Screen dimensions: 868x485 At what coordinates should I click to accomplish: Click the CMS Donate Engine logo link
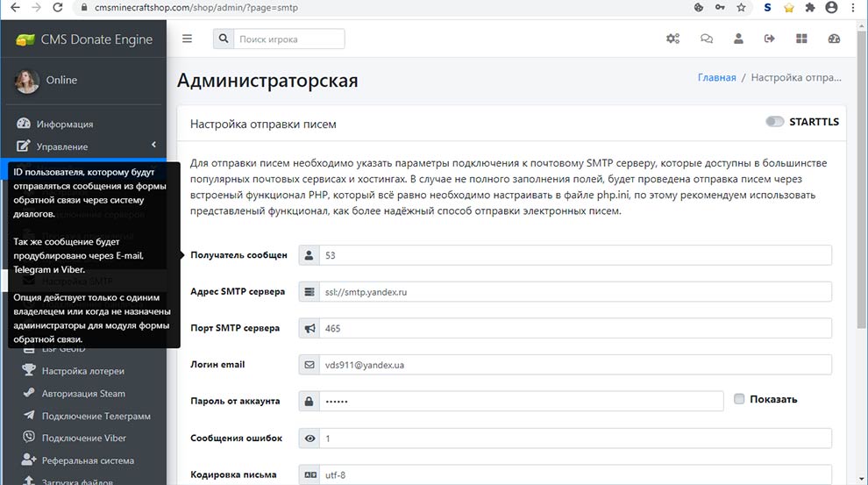click(84, 39)
